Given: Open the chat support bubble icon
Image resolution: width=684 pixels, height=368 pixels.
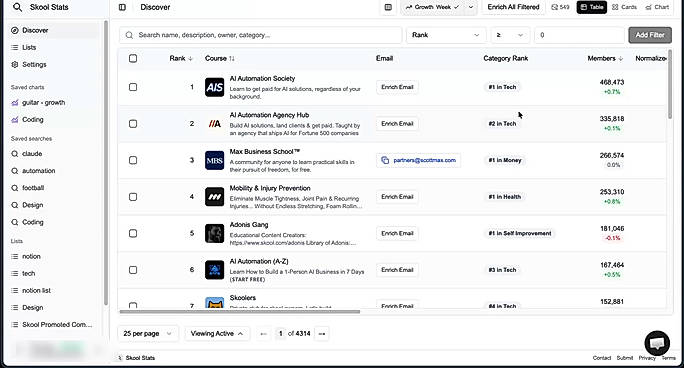Looking at the screenshot, I should point(657,343).
